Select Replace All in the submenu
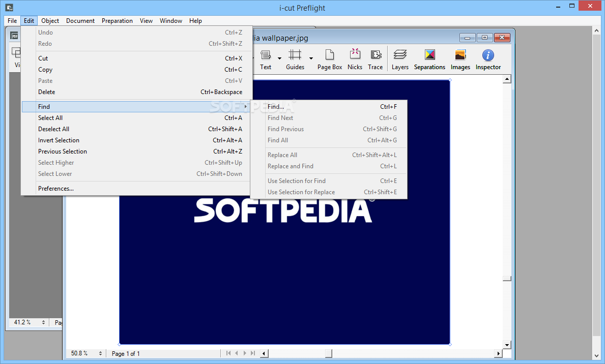The height and width of the screenshot is (364, 605). (329, 155)
